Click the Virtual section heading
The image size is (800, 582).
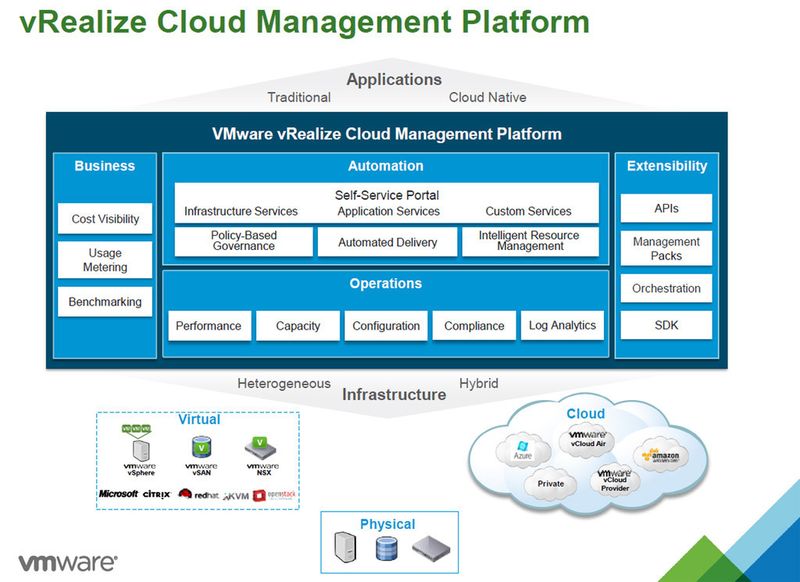pos(199,419)
